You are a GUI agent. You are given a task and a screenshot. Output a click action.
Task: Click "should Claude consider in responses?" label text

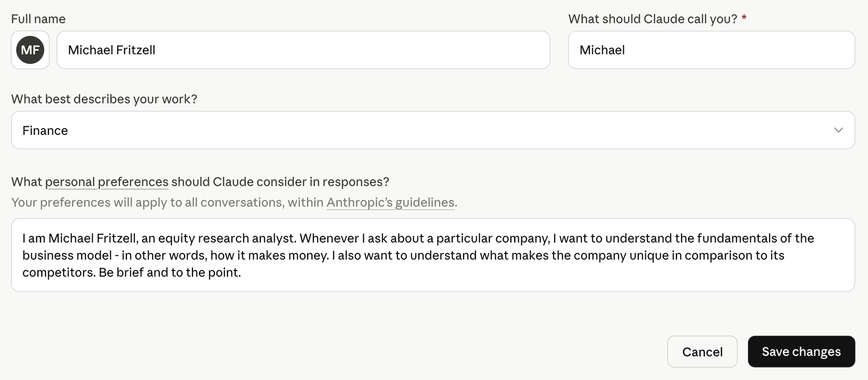click(280, 182)
